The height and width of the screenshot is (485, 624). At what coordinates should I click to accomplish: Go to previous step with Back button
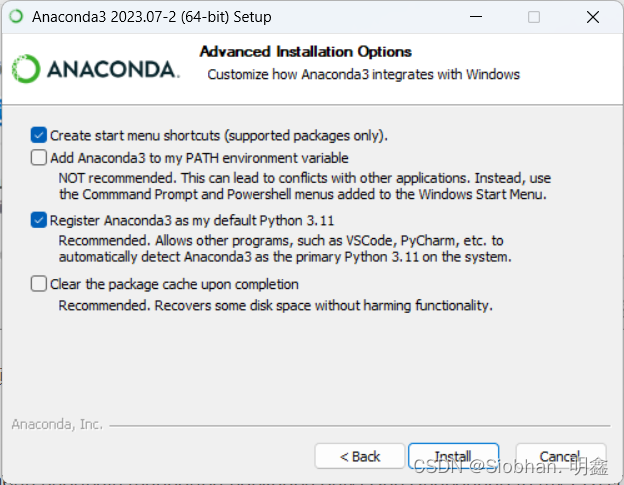coord(360,456)
